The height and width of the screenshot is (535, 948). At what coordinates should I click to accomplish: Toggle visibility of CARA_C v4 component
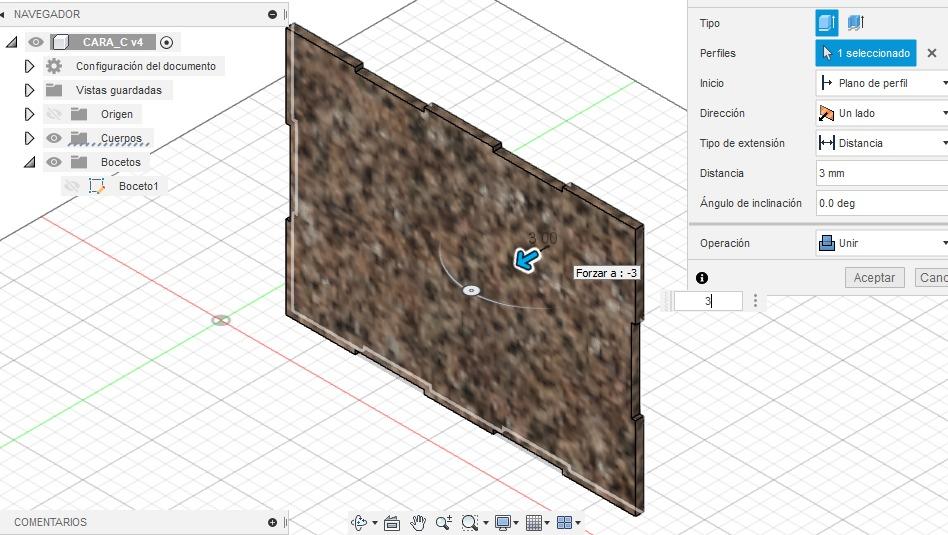(36, 42)
